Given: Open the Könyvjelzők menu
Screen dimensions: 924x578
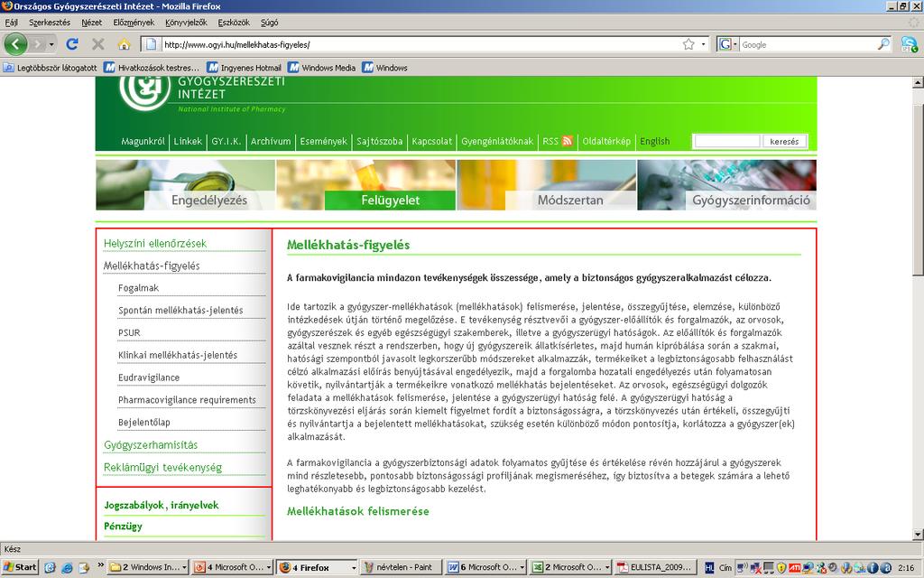Looking at the screenshot, I should (186, 23).
